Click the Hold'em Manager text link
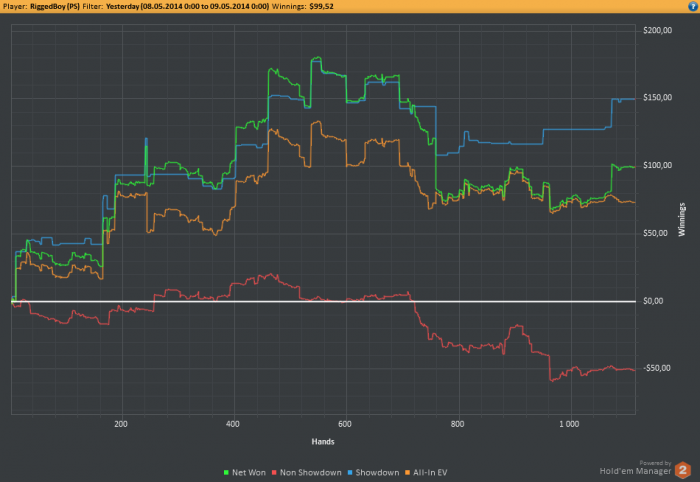This screenshot has width=700, height=482. 635,471
